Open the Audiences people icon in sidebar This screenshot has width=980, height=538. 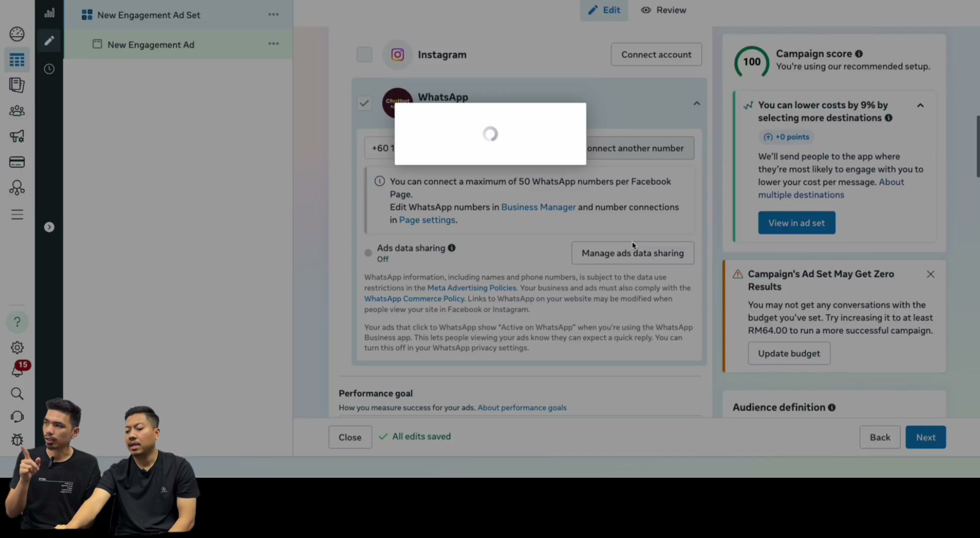[17, 111]
